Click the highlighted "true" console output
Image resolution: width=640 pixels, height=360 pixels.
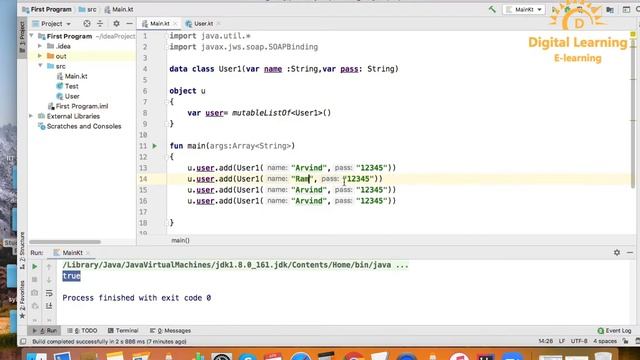point(71,276)
